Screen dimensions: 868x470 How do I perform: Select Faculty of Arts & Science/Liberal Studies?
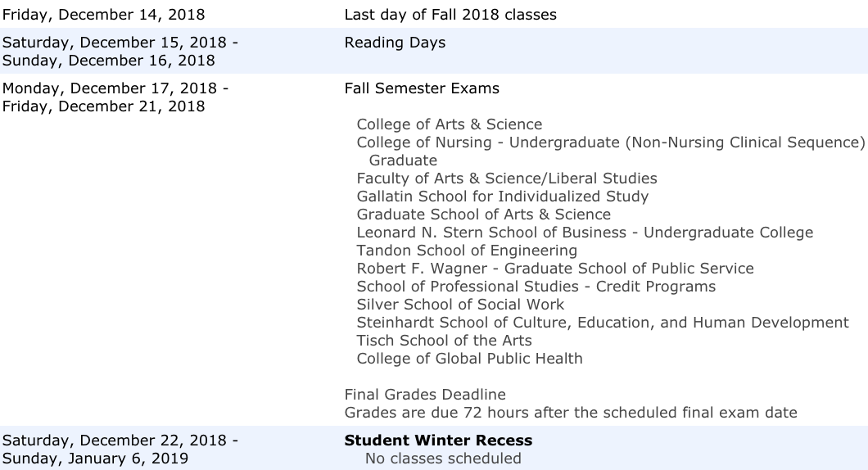[507, 179]
